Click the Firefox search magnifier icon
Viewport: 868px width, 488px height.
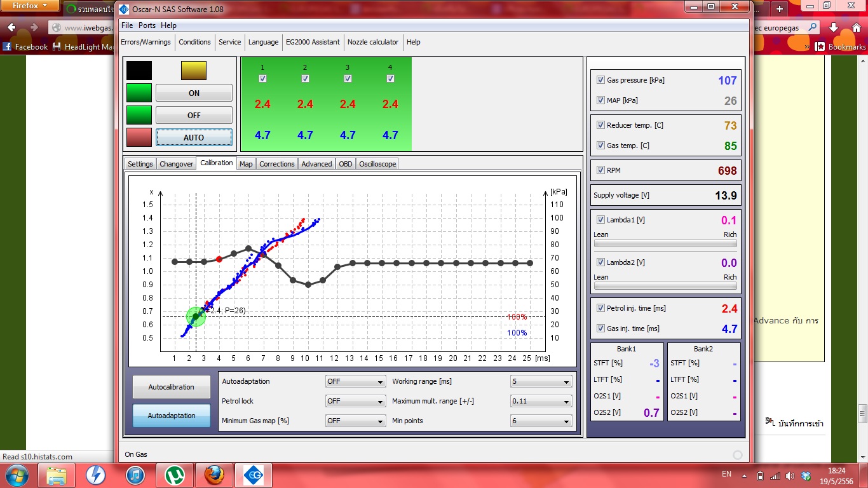click(812, 27)
